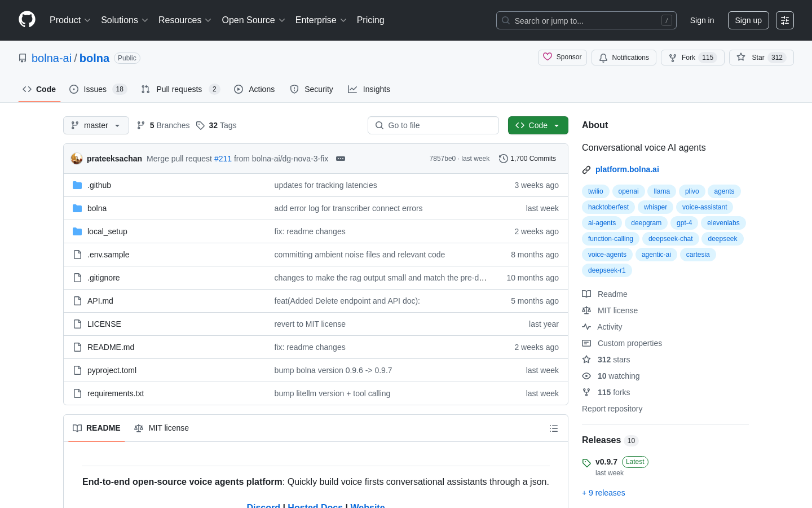This screenshot has height=508, width=812.
Task: Open the README.md file
Action: [111, 347]
